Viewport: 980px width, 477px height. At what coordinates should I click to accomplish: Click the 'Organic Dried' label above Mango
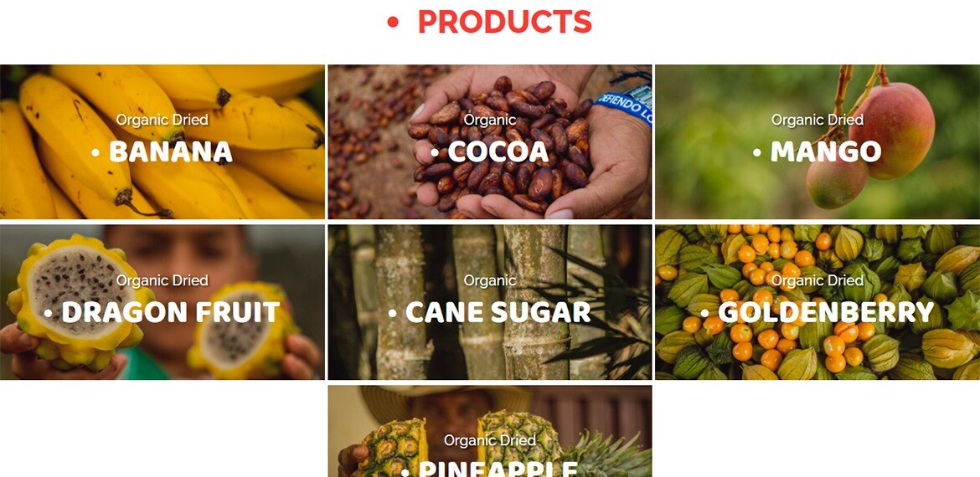[x=818, y=120]
